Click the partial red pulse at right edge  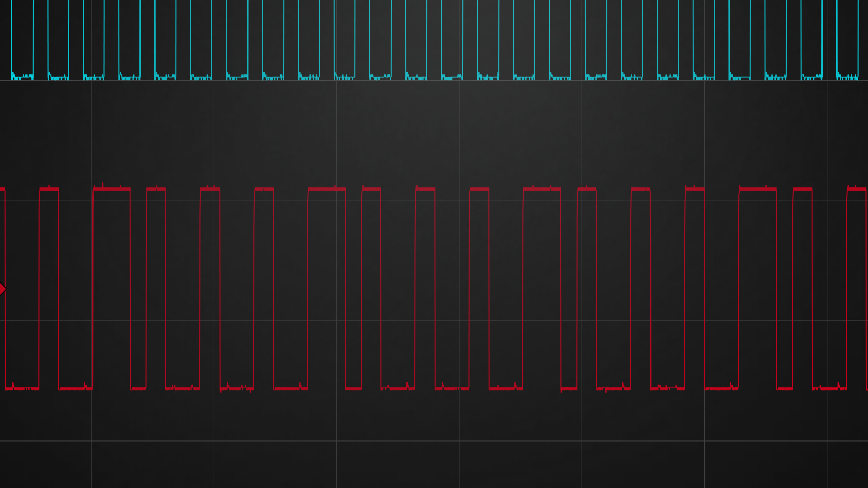tap(857, 189)
